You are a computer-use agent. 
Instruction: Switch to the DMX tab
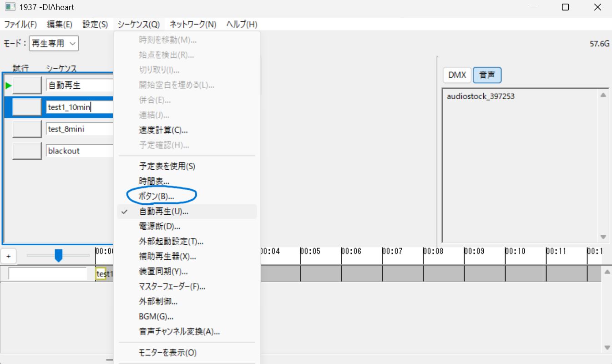(x=457, y=76)
